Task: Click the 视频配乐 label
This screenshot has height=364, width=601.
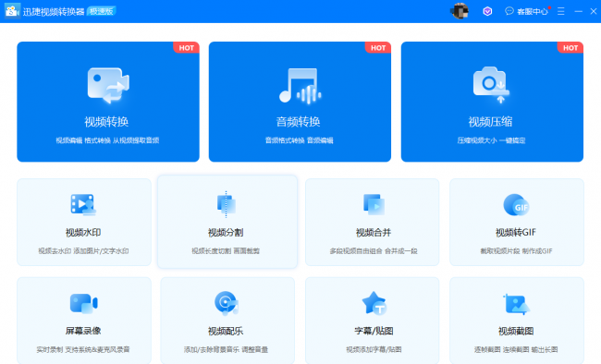Action: pyautogui.click(x=226, y=331)
